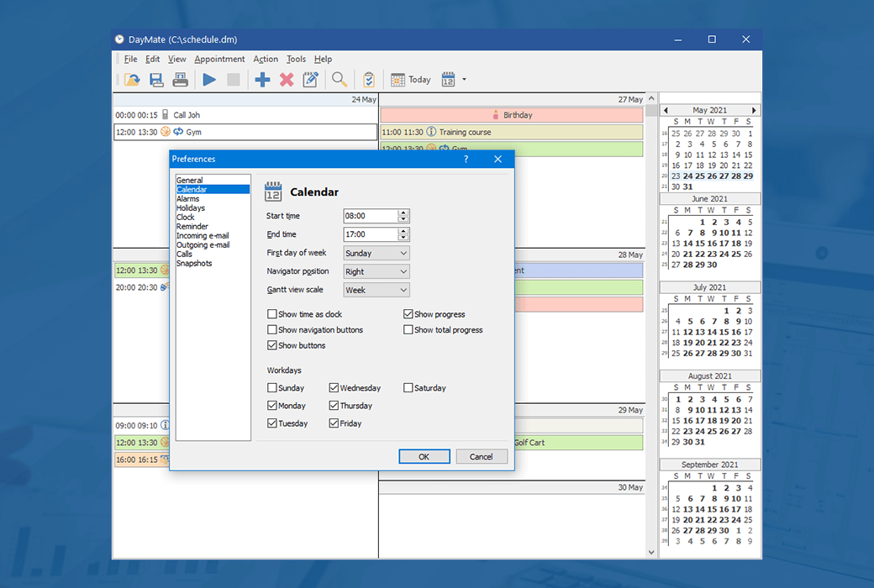Start the blue play arrow action
Screen dimensions: 874x588
click(209, 80)
